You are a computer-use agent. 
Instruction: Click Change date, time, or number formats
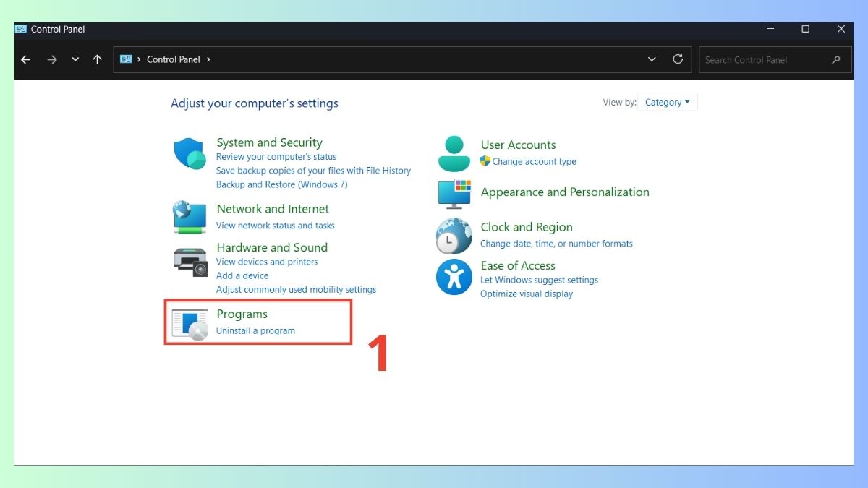point(556,244)
